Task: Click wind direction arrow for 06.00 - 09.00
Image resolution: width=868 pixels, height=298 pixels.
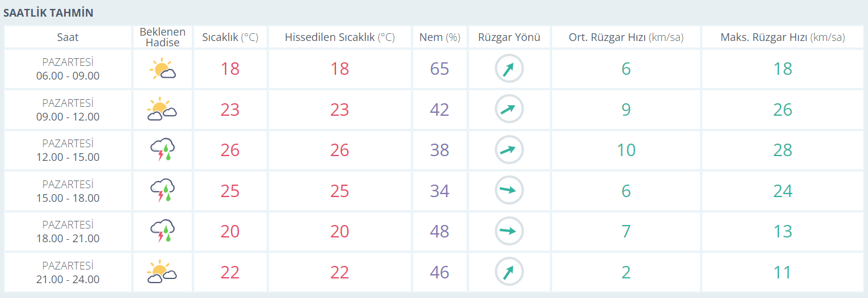Action: point(509,69)
